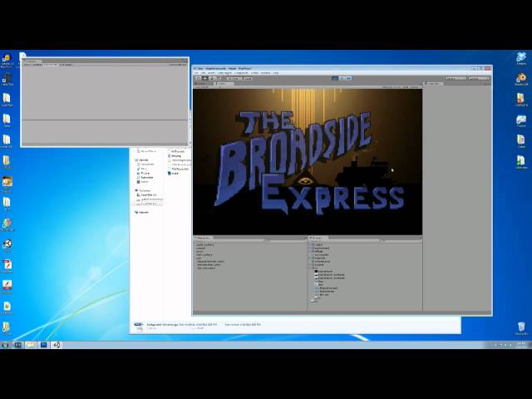Select the Hierarchy tab

pos(203,238)
